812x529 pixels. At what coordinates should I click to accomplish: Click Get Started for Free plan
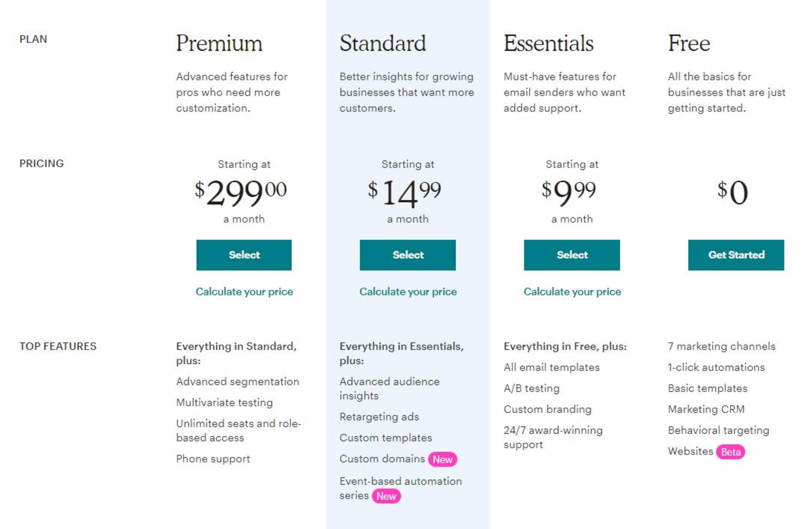[736, 255]
